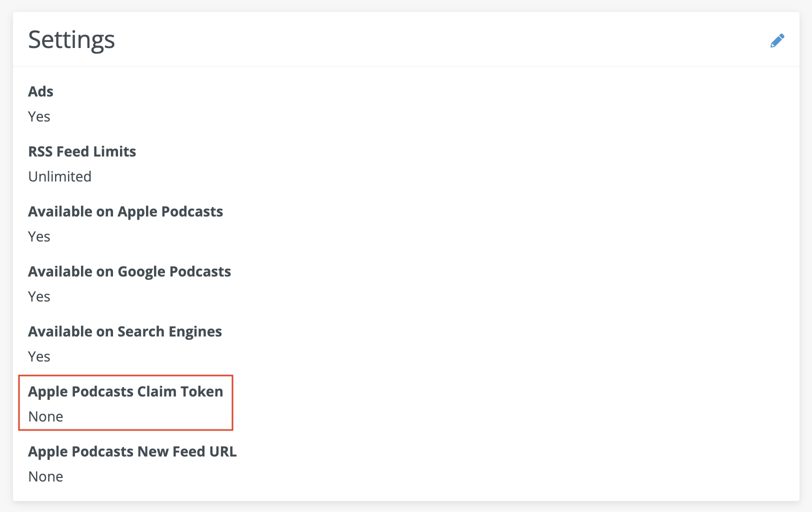
Task: Click Yes under Available on Search Engines
Action: click(x=39, y=356)
